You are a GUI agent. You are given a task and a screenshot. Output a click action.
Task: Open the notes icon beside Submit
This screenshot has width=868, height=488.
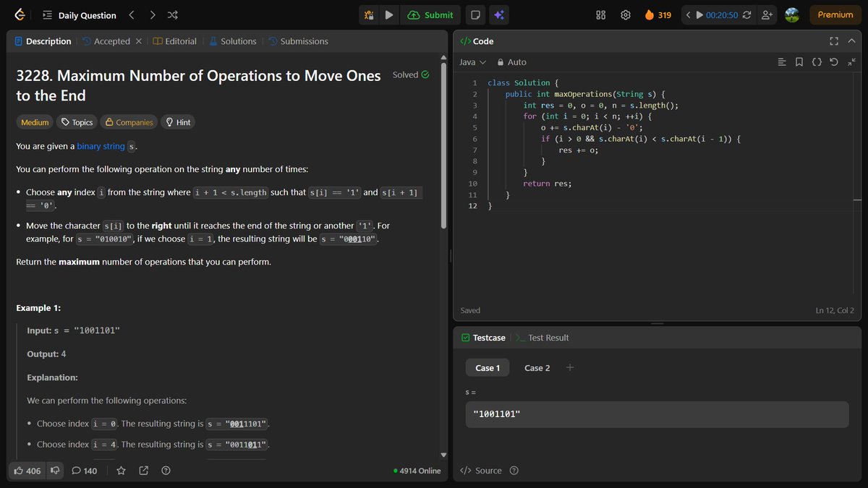pyautogui.click(x=475, y=14)
